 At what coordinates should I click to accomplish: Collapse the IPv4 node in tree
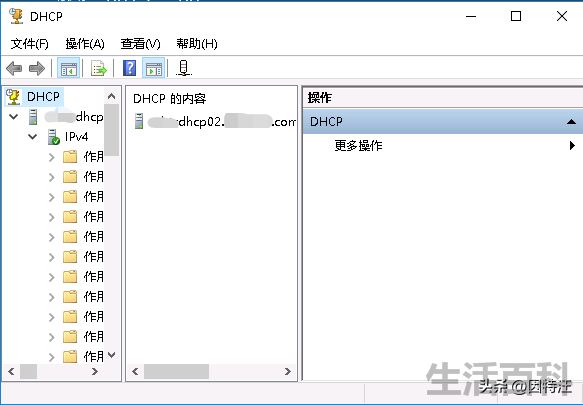[x=33, y=137]
